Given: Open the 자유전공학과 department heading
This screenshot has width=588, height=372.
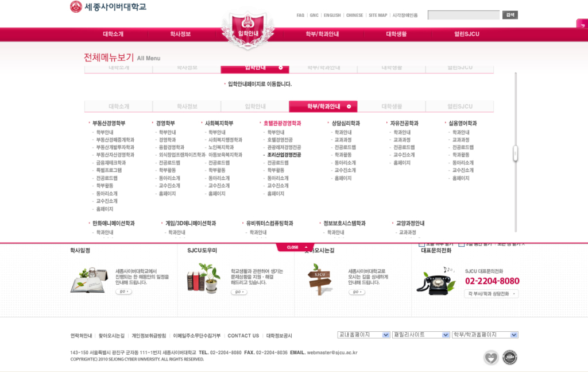Looking at the screenshot, I should 404,123.
